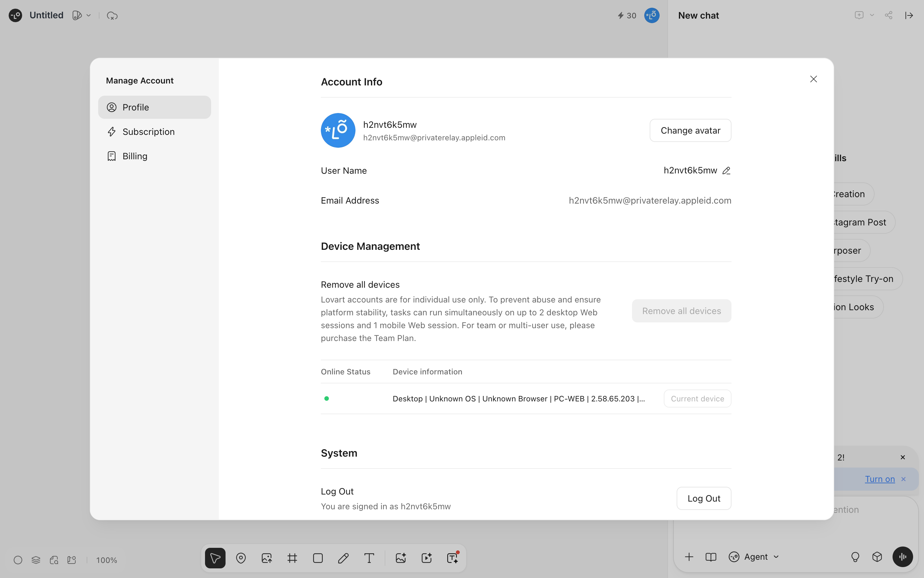Image resolution: width=924 pixels, height=578 pixels.
Task: Select the Profile tab in Manage Account
Action: point(154,108)
